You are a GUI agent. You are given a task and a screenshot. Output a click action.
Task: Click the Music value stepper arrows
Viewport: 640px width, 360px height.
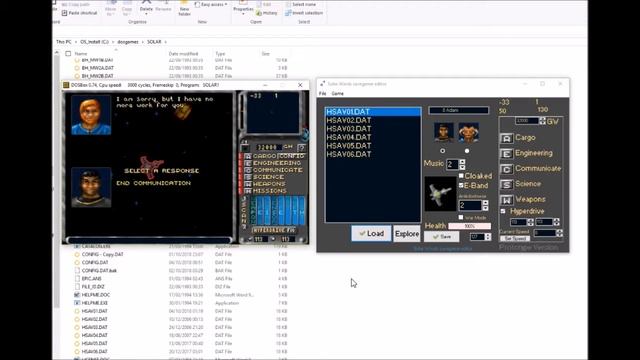pyautogui.click(x=462, y=164)
